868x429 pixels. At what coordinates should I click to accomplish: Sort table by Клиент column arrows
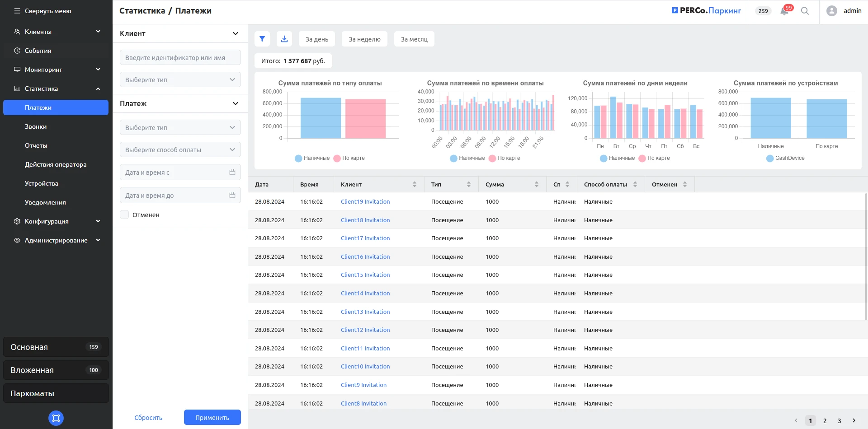pos(415,184)
